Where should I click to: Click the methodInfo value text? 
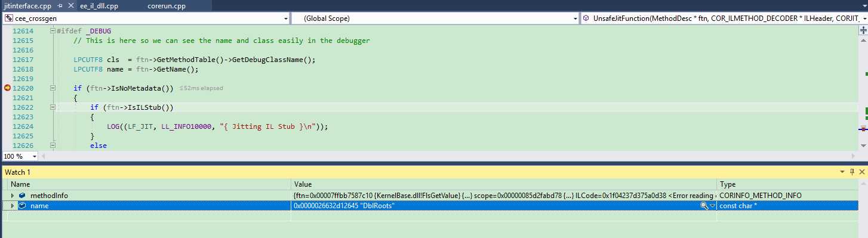point(504,195)
